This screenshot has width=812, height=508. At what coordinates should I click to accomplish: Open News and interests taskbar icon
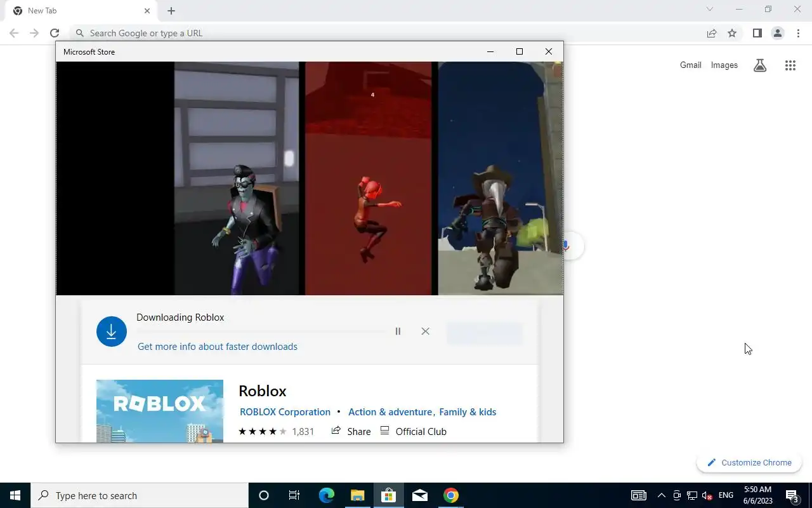click(638, 495)
